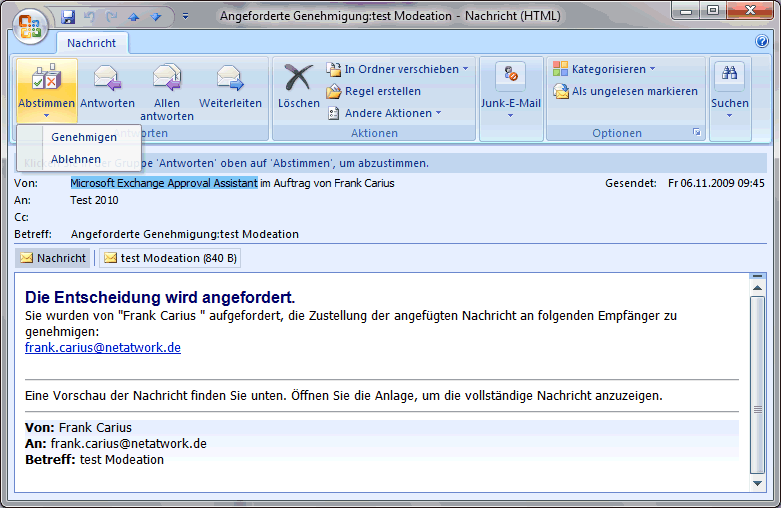781x508 pixels.
Task: Open Outlook help question mark
Action: [x=762, y=41]
